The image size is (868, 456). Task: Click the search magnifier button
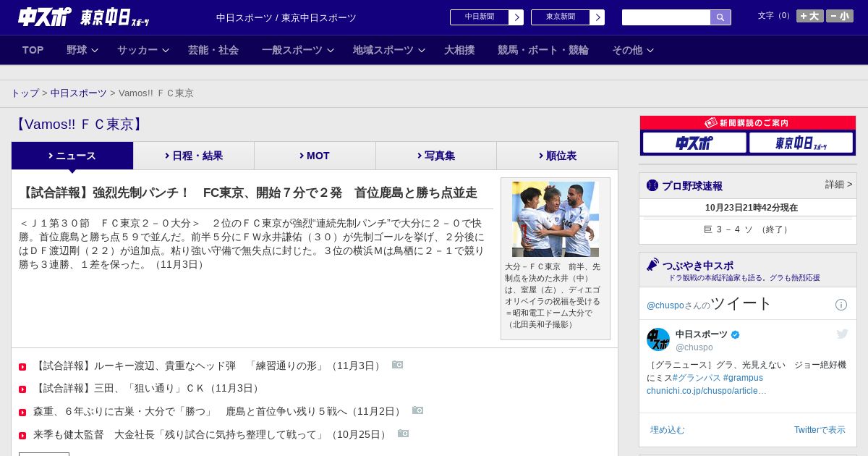click(x=720, y=17)
